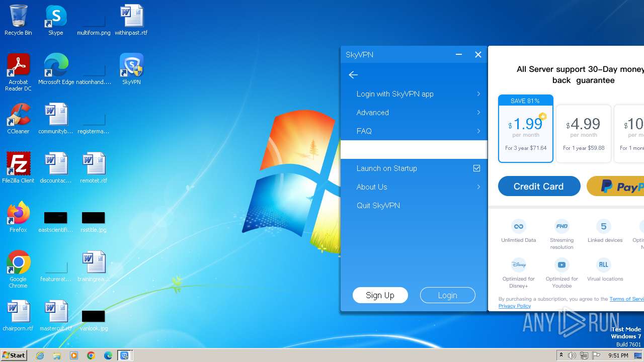Open the FAQ menu item
This screenshot has height=362, width=644.
[414, 131]
